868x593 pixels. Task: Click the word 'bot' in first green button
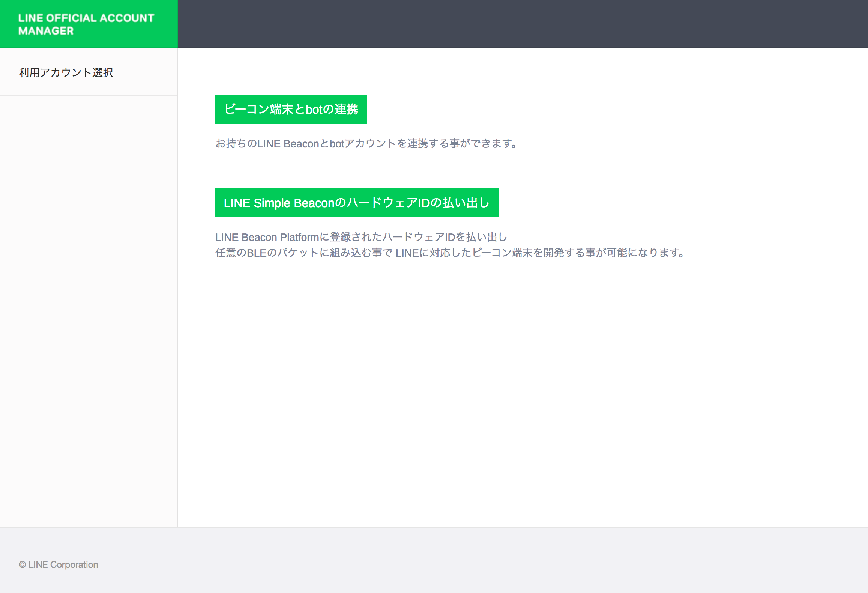coord(314,110)
